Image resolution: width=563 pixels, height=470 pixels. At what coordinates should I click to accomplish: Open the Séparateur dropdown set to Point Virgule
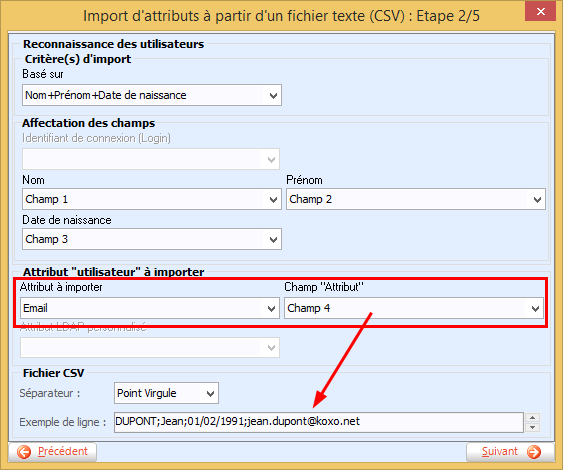click(210, 394)
